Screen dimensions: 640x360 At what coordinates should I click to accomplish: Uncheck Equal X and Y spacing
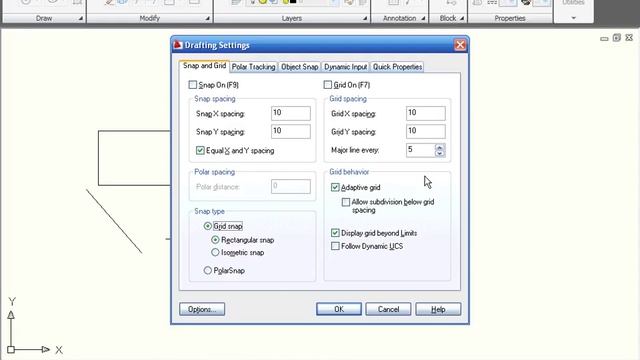click(200, 151)
